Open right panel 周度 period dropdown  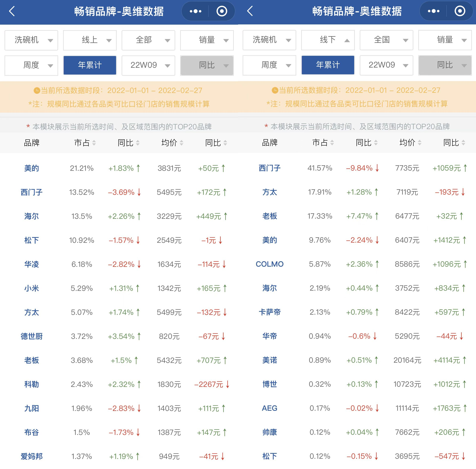(269, 65)
